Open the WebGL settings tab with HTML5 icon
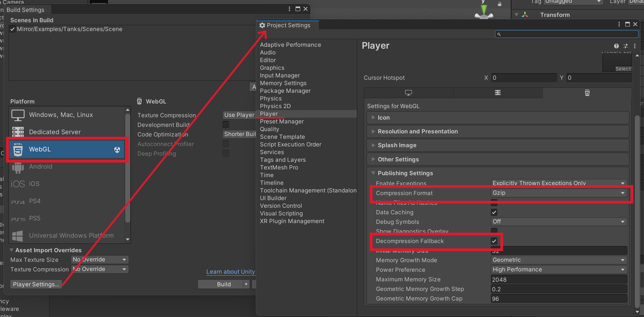 [x=587, y=93]
